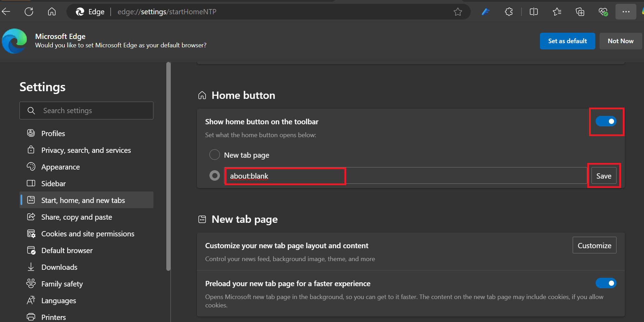Click the Microsoft Edge logo in banner
Viewport: 644px width, 322px height.
click(x=14, y=41)
